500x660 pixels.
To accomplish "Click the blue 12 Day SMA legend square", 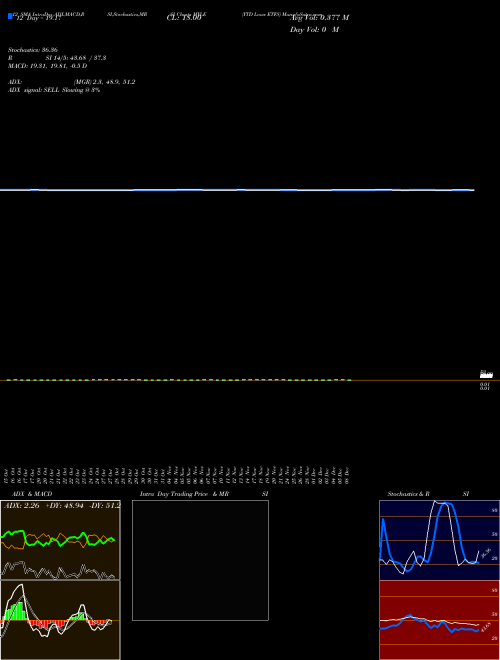I will pos(10,16).
